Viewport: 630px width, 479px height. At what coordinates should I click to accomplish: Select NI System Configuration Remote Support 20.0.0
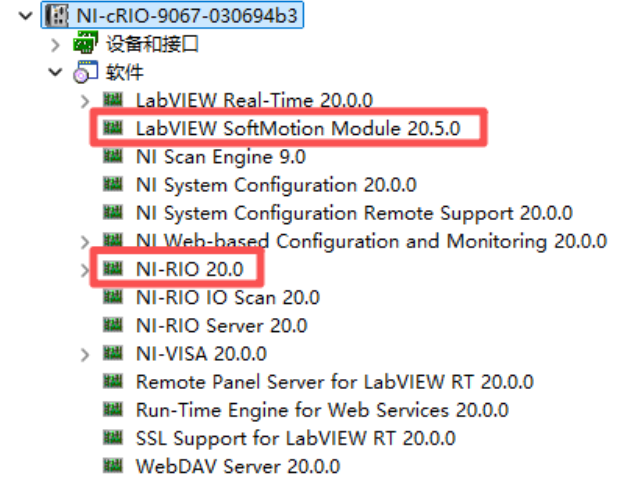[354, 213]
